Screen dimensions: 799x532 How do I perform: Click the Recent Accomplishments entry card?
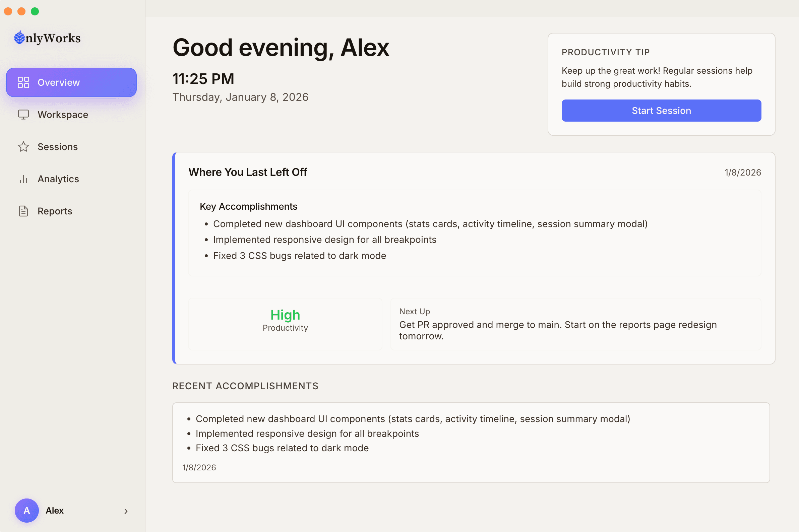[471, 442]
